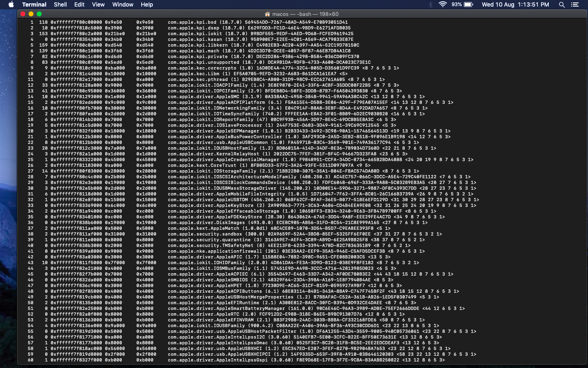Click "com.apple.driver.AppleEFINVRAM" name

(x=211, y=320)
